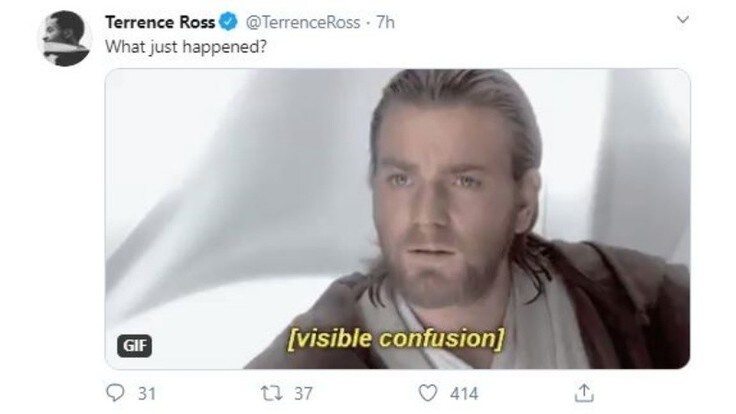Open the share upload icon

click(584, 393)
